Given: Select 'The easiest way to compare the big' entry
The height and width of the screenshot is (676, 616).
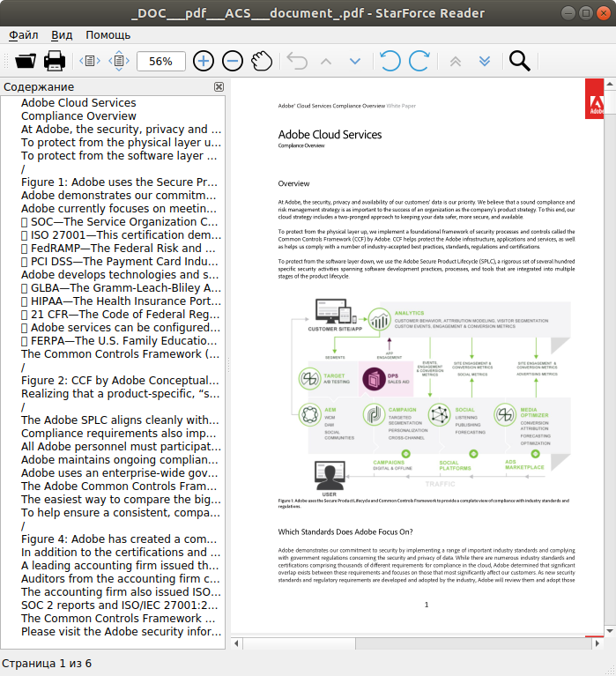Looking at the screenshot, I should (x=121, y=500).
